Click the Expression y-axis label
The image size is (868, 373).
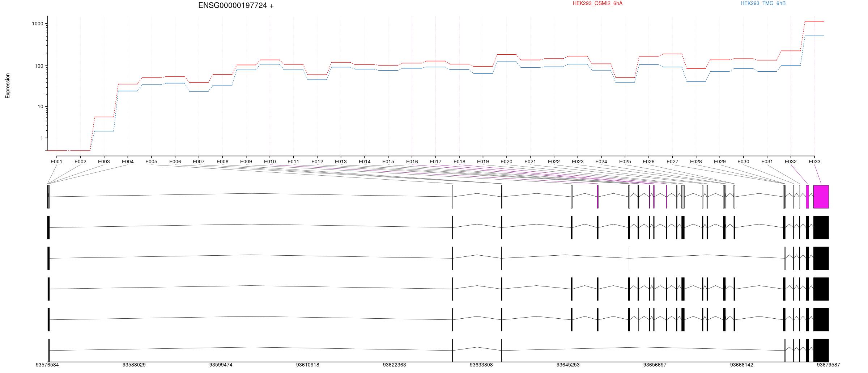tap(8, 86)
